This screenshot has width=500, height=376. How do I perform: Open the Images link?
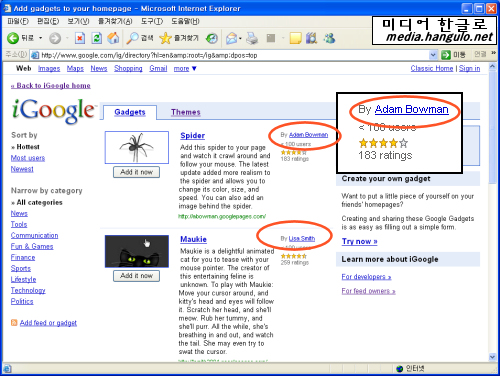click(49, 68)
